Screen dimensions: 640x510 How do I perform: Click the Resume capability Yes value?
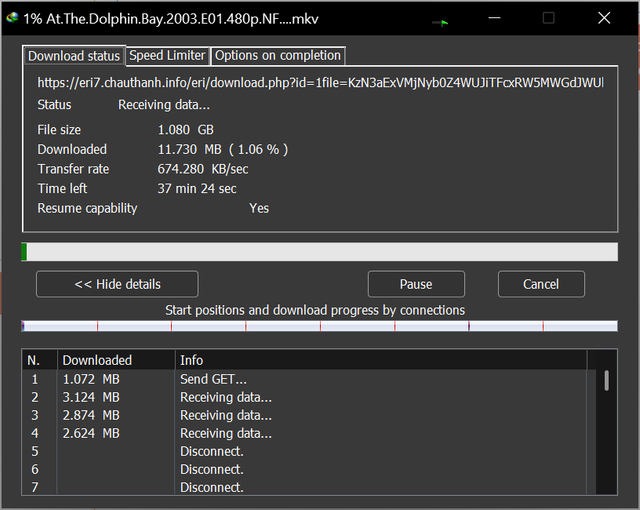pos(259,208)
